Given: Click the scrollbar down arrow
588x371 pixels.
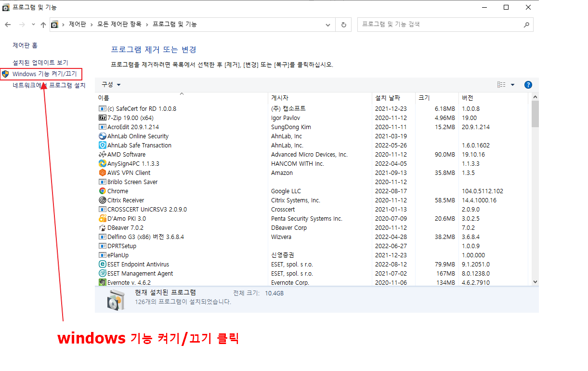Looking at the screenshot, I should click(535, 282).
